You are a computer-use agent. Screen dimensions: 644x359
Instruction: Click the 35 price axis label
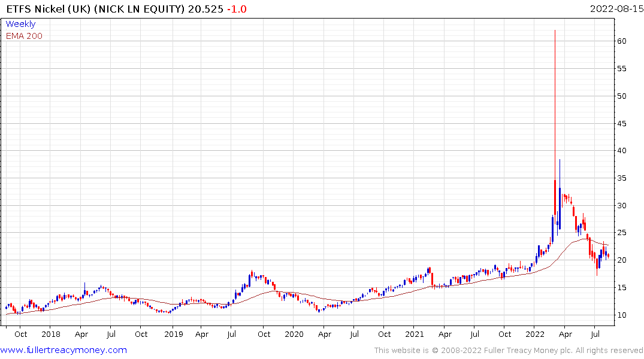click(x=621, y=178)
